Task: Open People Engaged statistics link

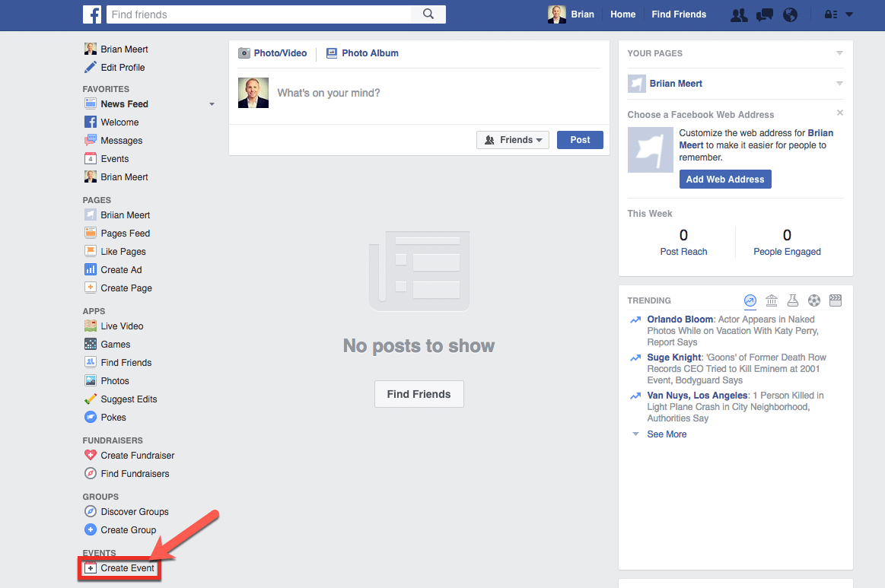Action: pos(787,252)
